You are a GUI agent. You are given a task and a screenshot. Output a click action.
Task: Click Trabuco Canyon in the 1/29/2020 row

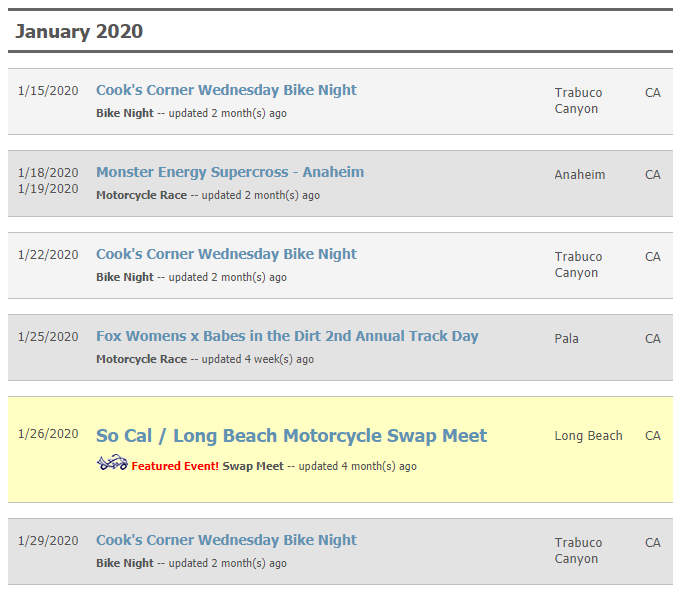(x=578, y=551)
